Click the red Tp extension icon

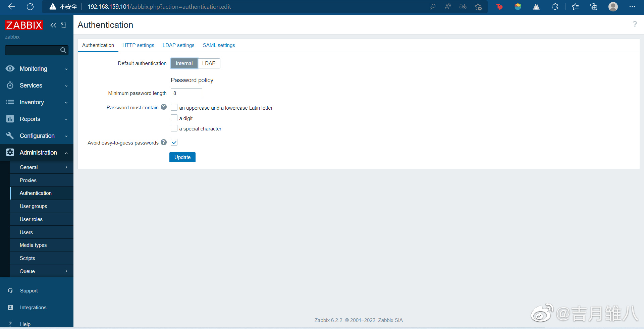point(499,7)
